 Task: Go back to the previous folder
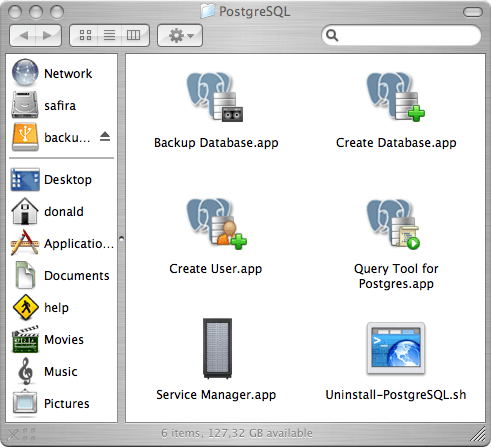(23, 35)
